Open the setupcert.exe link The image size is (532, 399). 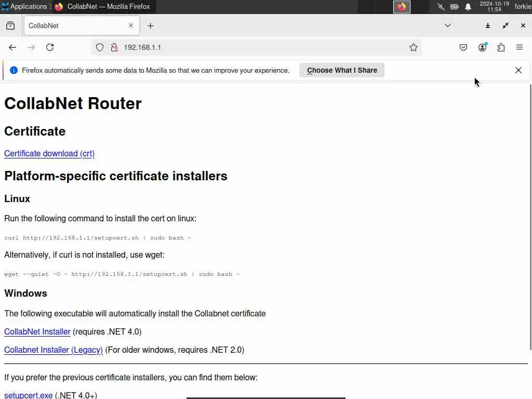[28, 395]
